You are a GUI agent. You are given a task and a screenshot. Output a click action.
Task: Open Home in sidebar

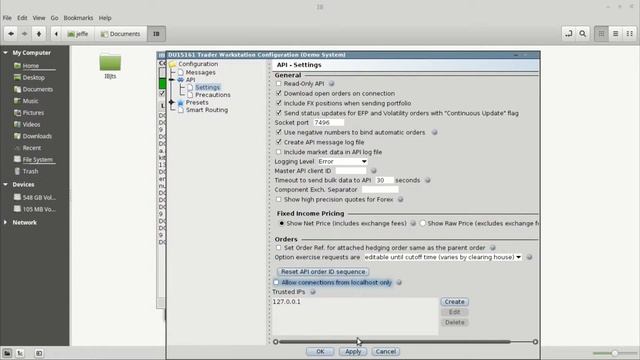(31, 66)
